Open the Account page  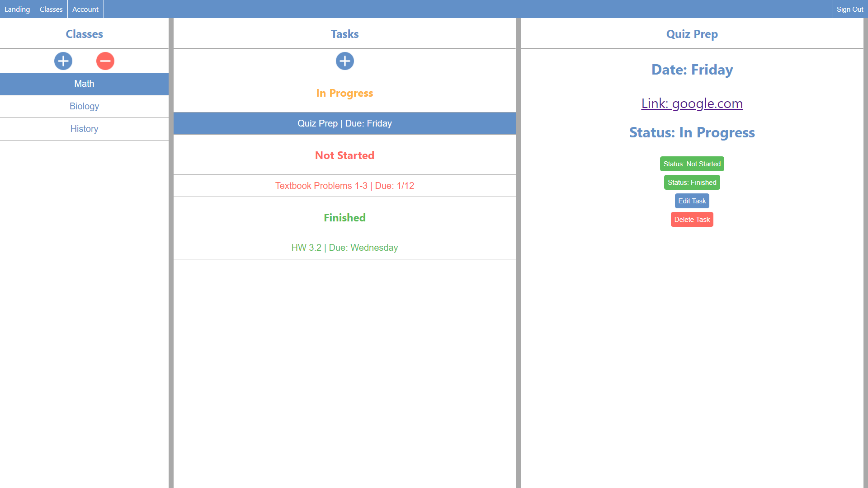click(85, 9)
